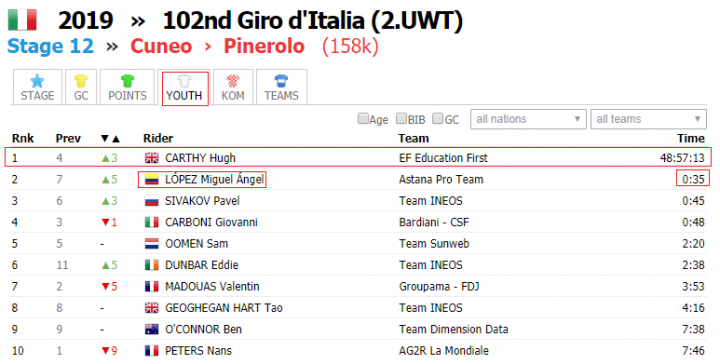720x364 pixels.
Task: Switch to the green jersey POINTS tab
Action: [127, 87]
